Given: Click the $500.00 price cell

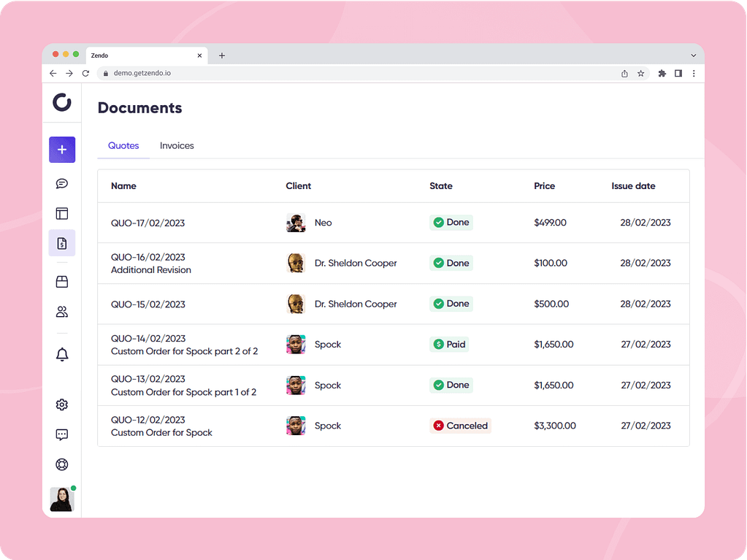Looking at the screenshot, I should 551,304.
